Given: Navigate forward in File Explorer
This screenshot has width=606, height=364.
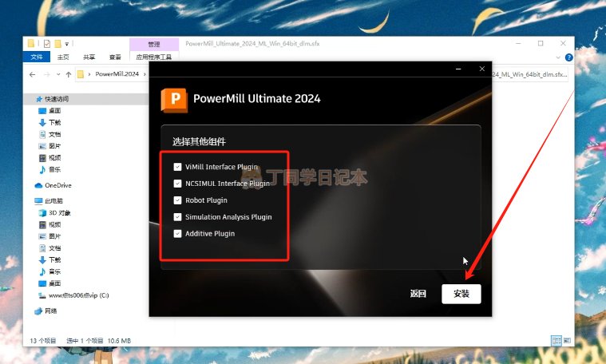Looking at the screenshot, I should 47,74.
